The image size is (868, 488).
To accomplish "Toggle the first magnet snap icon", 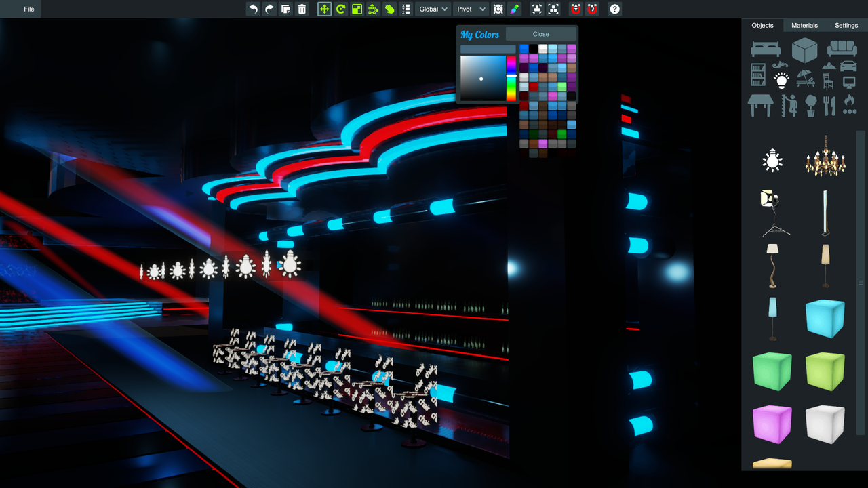I will tap(576, 9).
